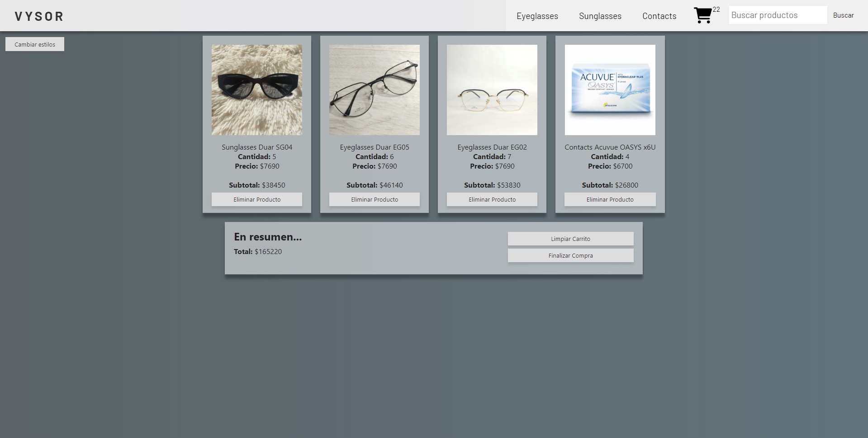Click the Subtotal $26800 text

610,185
